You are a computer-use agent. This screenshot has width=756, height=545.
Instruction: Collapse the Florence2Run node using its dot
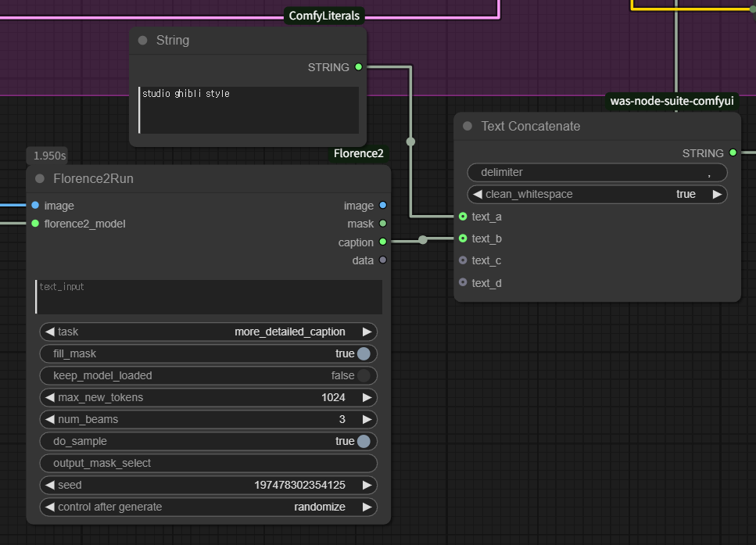pyautogui.click(x=40, y=179)
